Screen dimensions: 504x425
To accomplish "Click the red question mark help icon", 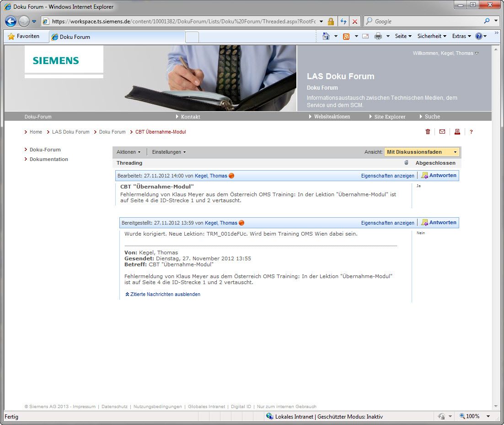I will click(471, 132).
